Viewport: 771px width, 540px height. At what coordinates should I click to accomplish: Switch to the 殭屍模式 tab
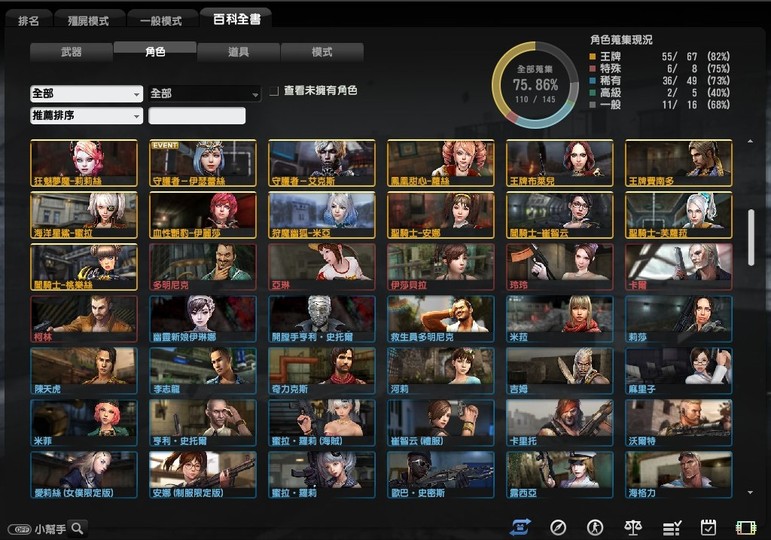89,20
